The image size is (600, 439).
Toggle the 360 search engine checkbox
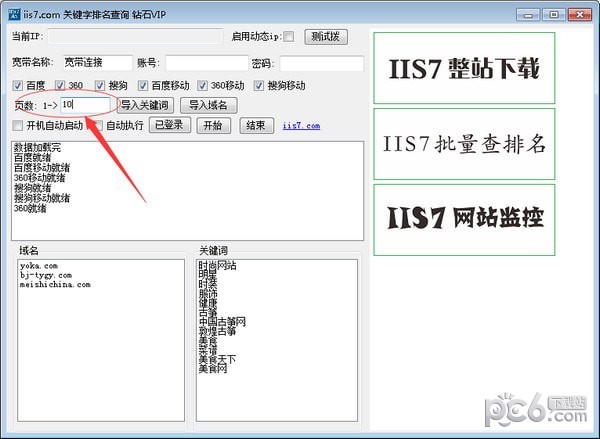pyautogui.click(x=60, y=85)
